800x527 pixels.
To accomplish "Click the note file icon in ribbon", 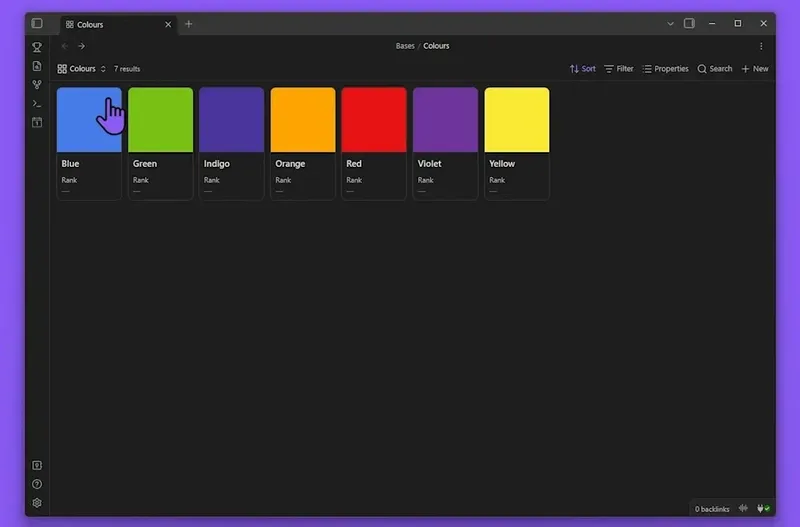I will point(37,66).
